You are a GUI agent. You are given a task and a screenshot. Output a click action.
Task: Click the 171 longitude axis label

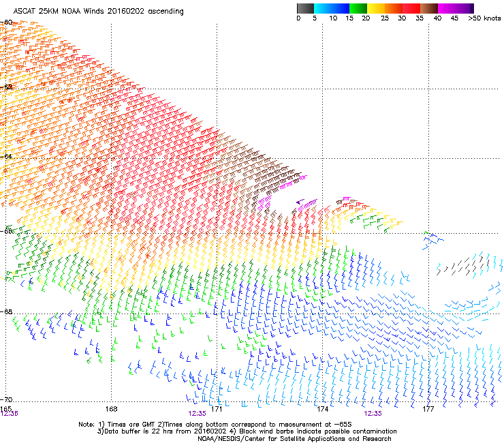[217, 409]
